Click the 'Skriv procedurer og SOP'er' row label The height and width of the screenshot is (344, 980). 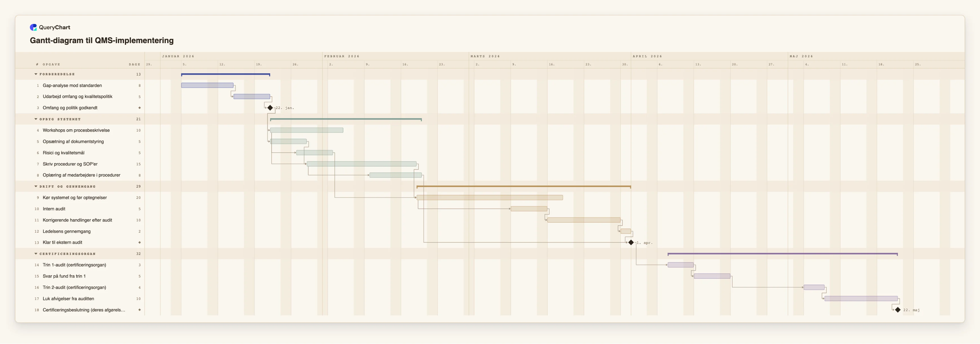(x=70, y=164)
